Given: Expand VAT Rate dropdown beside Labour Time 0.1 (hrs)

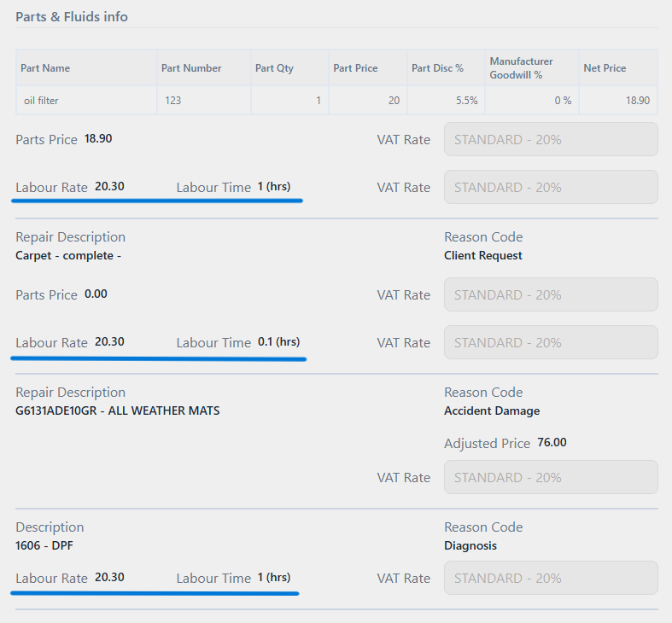Looking at the screenshot, I should point(551,342).
